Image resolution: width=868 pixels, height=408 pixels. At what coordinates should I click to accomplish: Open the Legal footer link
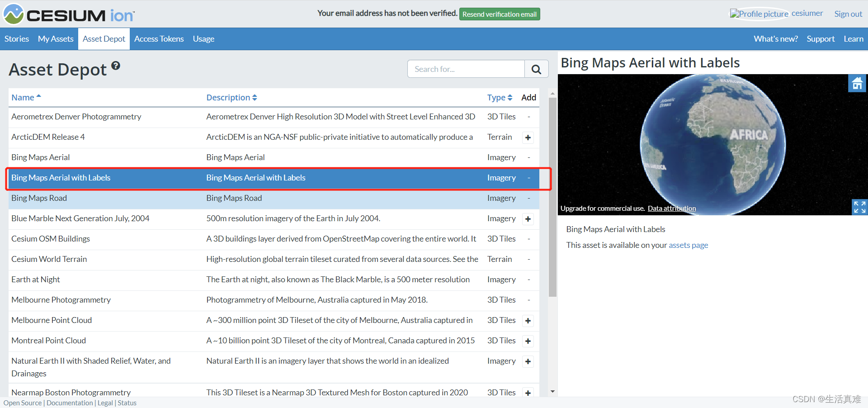click(105, 403)
